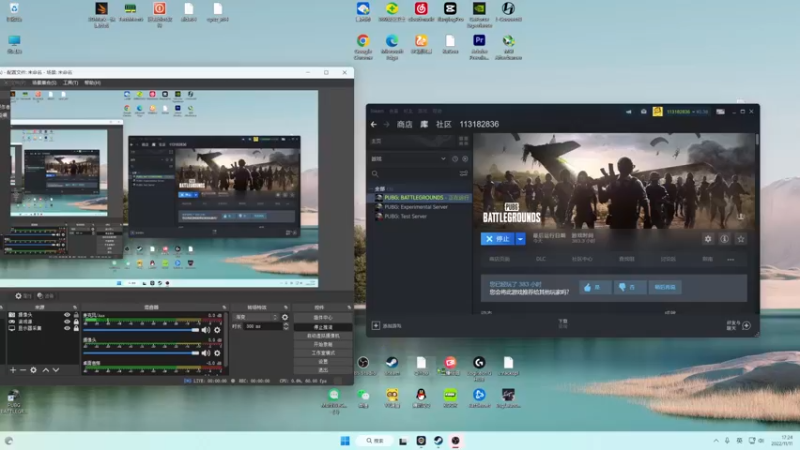Open Steam profile tab 113182836
This screenshot has width=800, height=450.
click(479, 124)
